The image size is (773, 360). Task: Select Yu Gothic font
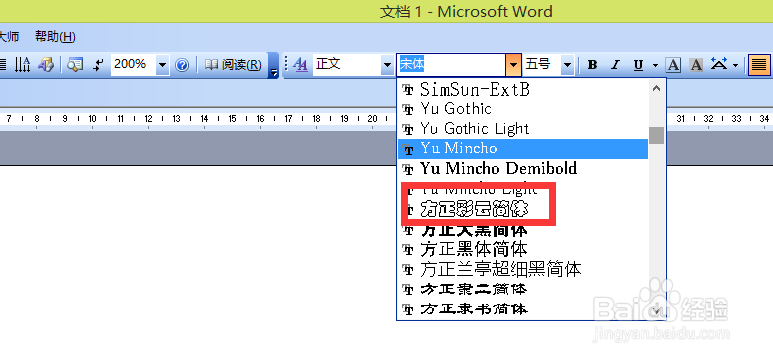coord(523,108)
